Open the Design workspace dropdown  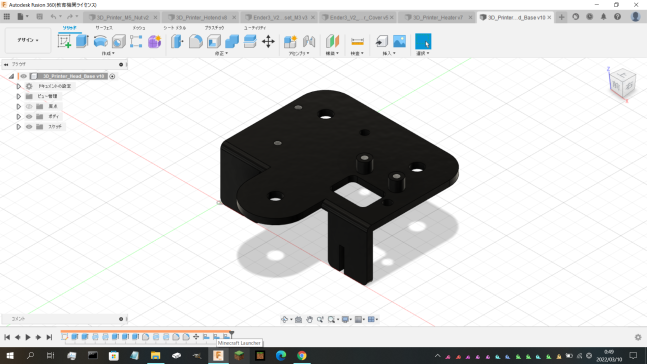coord(28,40)
